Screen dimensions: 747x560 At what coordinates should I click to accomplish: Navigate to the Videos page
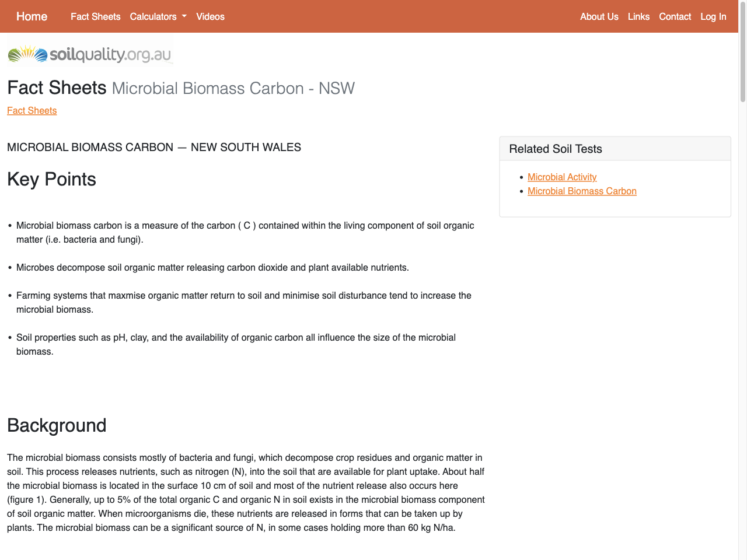click(210, 16)
